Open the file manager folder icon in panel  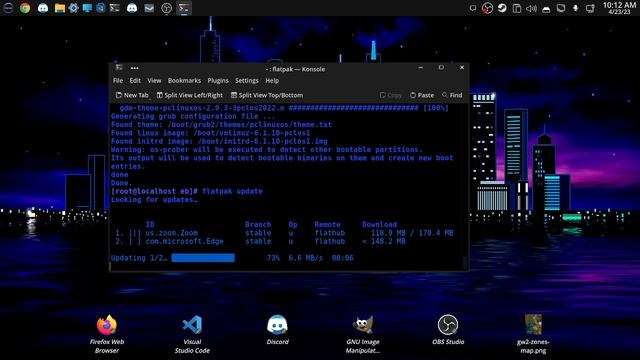point(60,8)
